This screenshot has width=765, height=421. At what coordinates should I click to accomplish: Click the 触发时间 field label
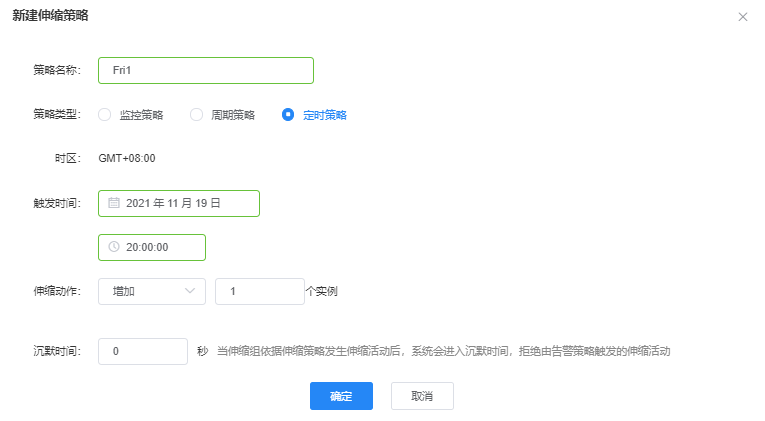point(56,203)
